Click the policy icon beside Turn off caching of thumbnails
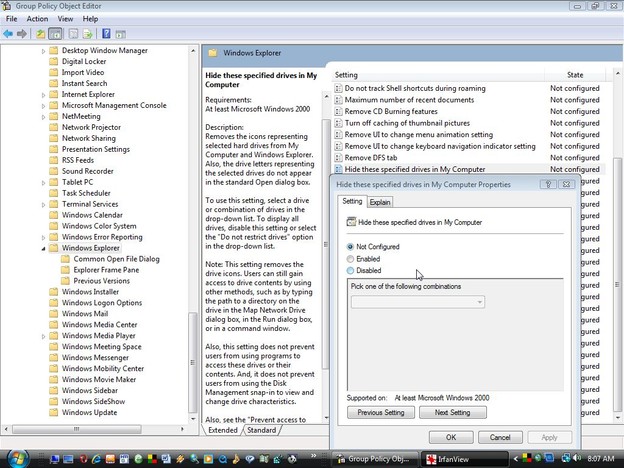The width and height of the screenshot is (624, 468). (338, 123)
